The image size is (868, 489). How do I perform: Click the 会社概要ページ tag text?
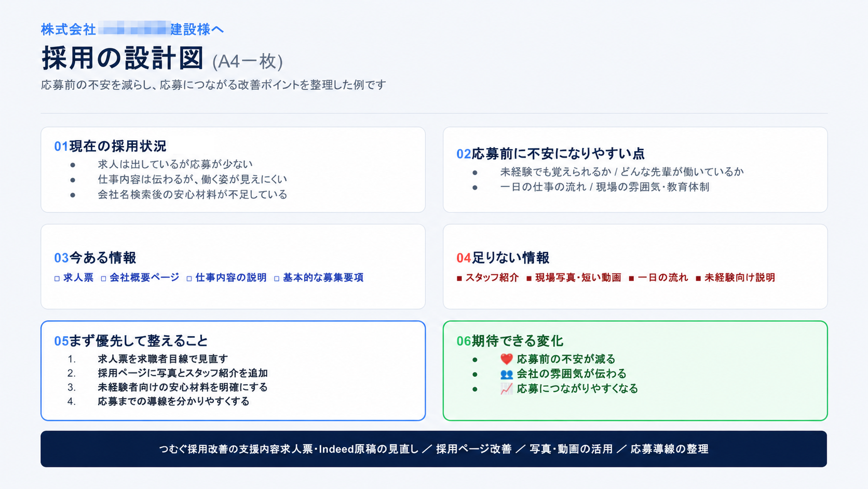pyautogui.click(x=144, y=278)
